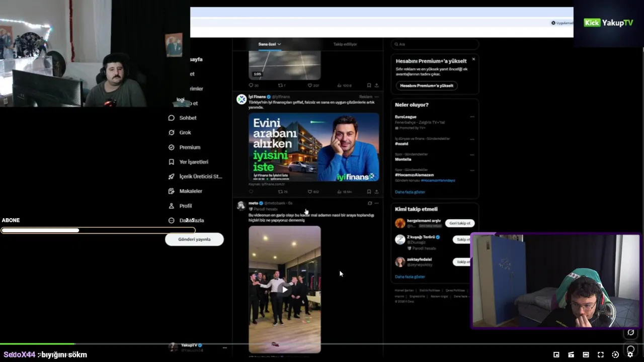
Task: Open the Daha fazla circle icon
Action: coord(171,220)
